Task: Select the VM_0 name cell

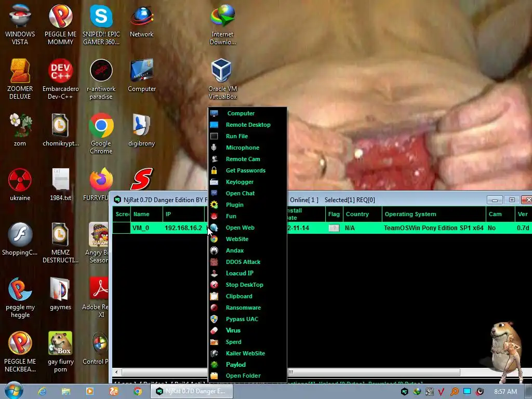Action: [x=147, y=228]
